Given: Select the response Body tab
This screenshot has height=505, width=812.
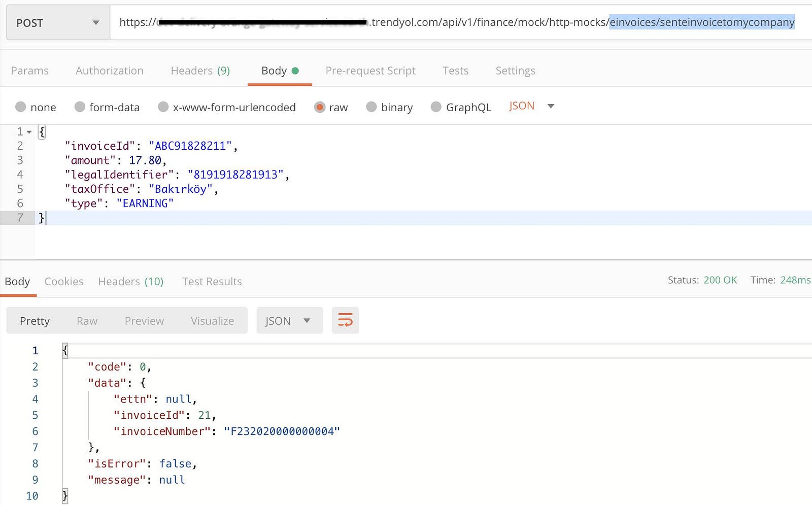Looking at the screenshot, I should point(17,281).
